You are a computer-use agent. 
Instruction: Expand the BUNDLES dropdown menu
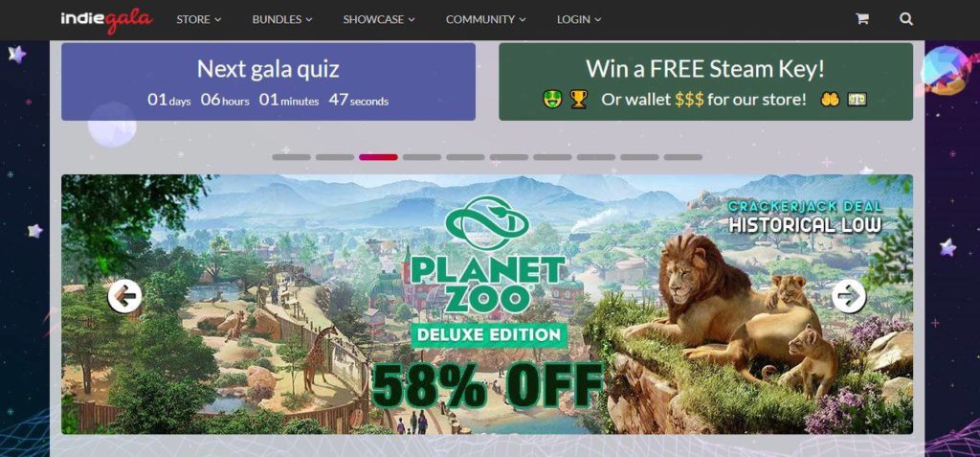pyautogui.click(x=282, y=19)
